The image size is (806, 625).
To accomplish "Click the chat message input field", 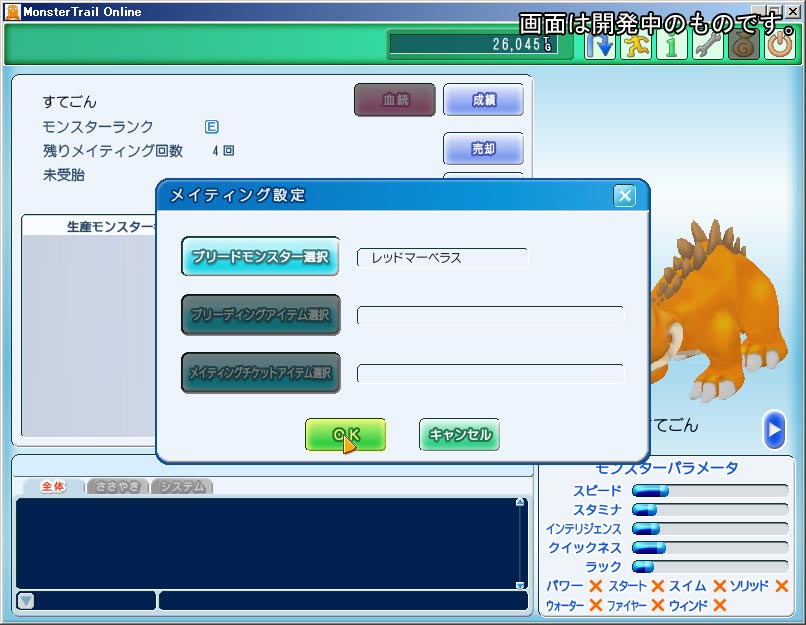I will (343, 600).
